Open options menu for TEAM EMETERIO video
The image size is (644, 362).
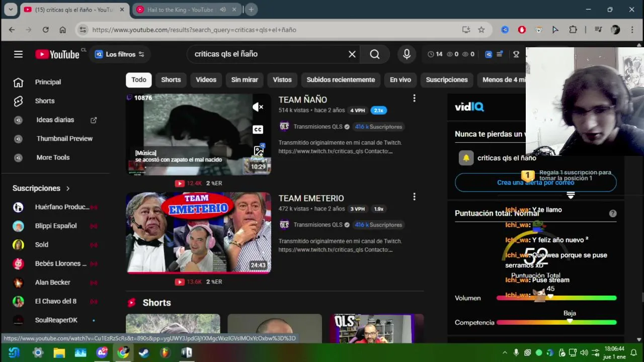414,197
